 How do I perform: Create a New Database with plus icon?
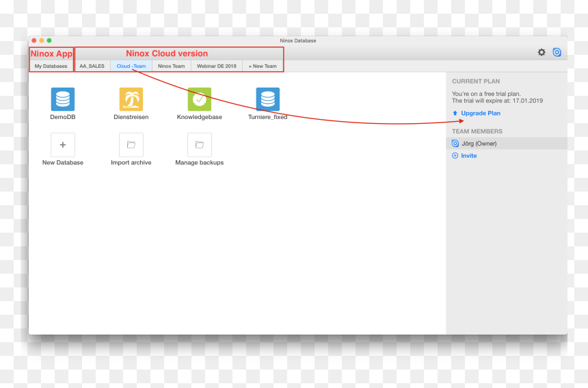click(63, 145)
